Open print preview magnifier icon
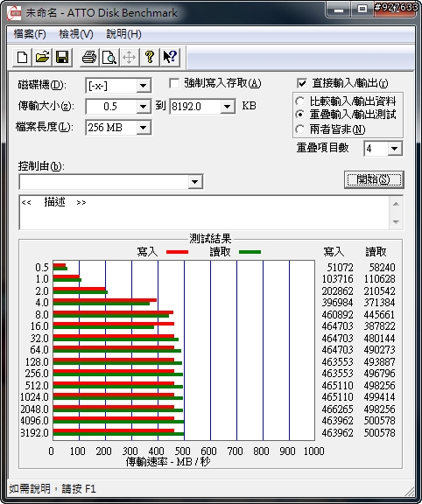Image resolution: width=422 pixels, height=504 pixels. [x=109, y=58]
